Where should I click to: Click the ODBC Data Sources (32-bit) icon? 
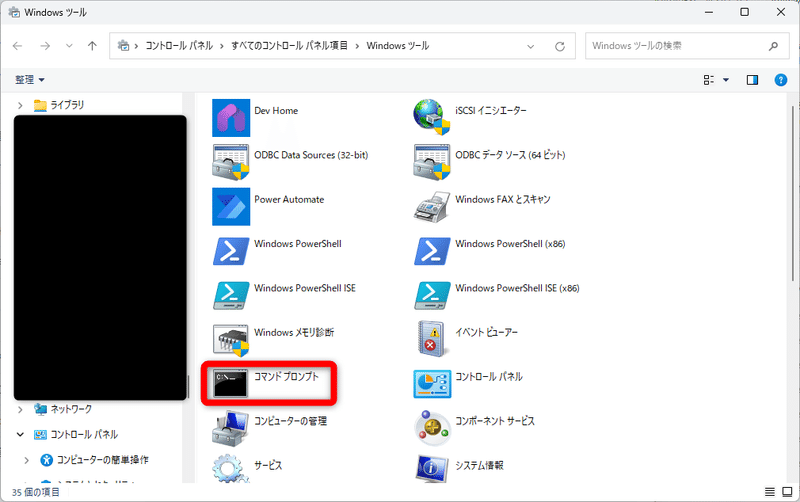click(231, 162)
